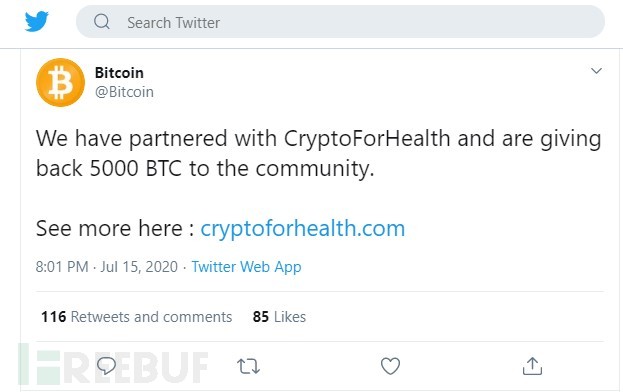Click the share upload icon
The image size is (623, 392).
point(532,366)
